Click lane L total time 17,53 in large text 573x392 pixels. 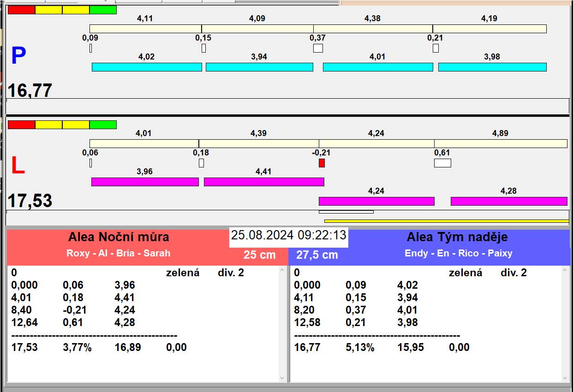click(x=30, y=201)
